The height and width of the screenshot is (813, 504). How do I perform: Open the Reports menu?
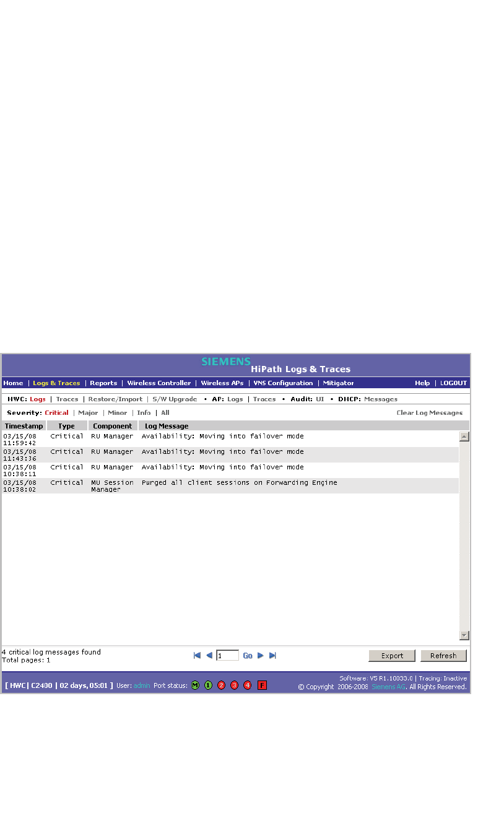103,383
